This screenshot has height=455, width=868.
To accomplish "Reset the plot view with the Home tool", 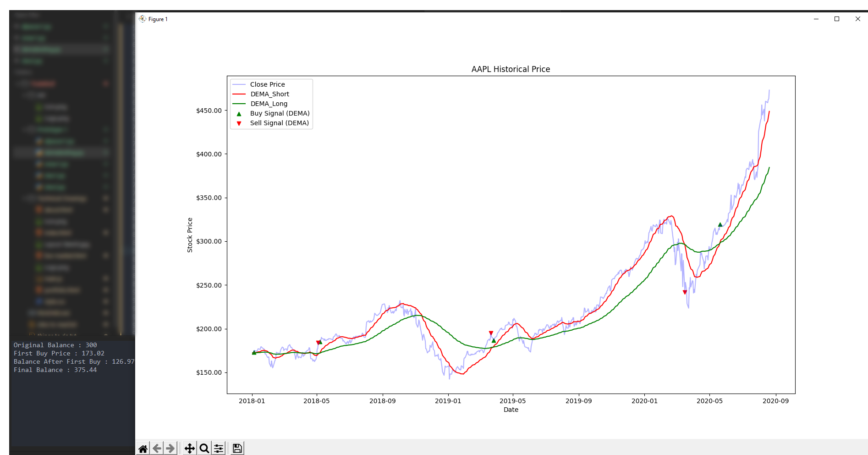I will 143,448.
